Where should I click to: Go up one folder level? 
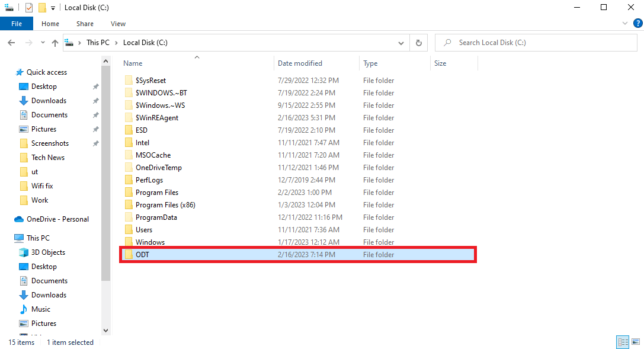tap(55, 43)
